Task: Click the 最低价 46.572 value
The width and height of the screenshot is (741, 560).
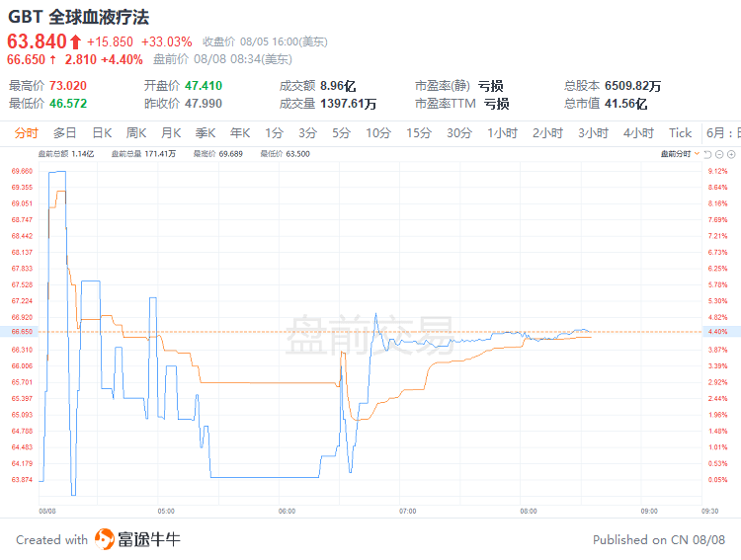Action: 68,104
